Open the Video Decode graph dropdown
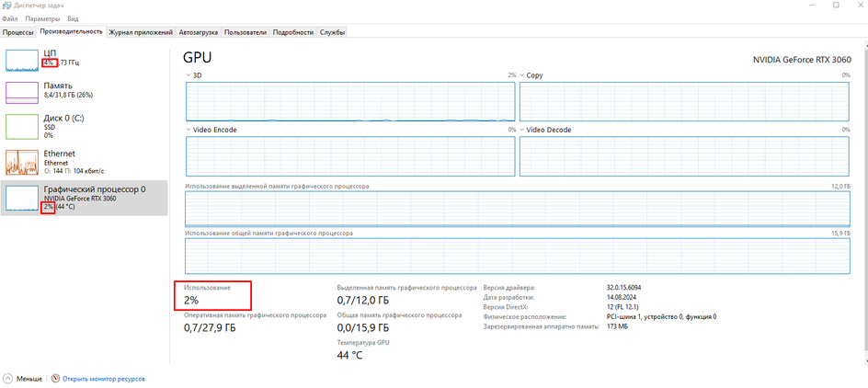868x388 pixels. (521, 130)
